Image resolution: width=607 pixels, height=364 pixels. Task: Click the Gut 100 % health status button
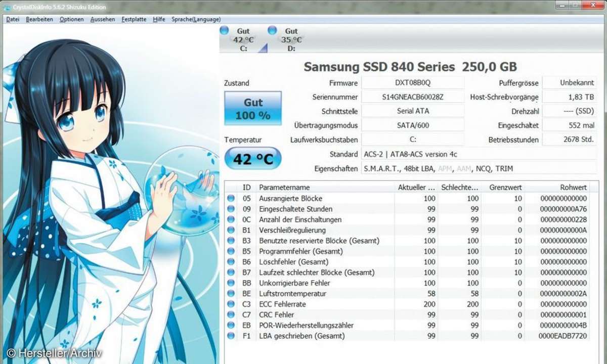tap(253, 109)
